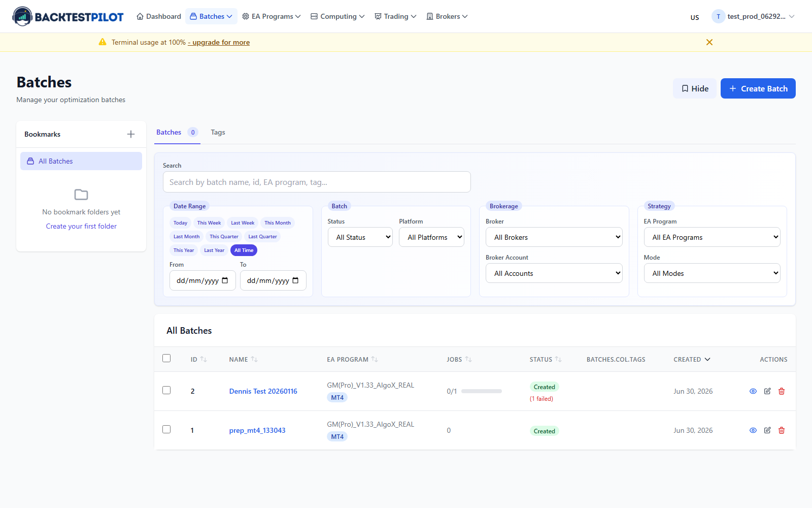View batch Dennis Test 20260116 eye icon

coord(753,391)
